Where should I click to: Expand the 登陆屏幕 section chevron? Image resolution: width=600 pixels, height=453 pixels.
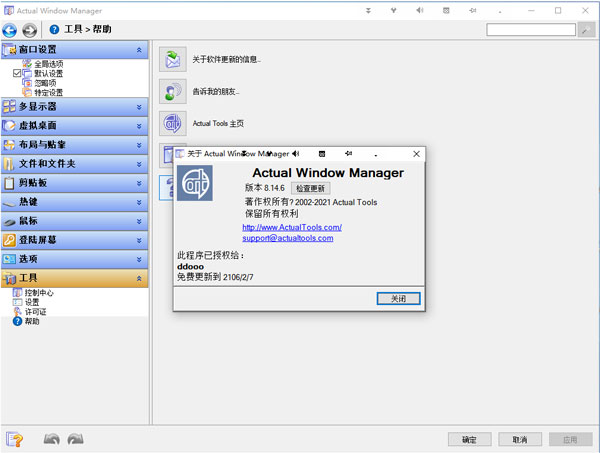[139, 241]
